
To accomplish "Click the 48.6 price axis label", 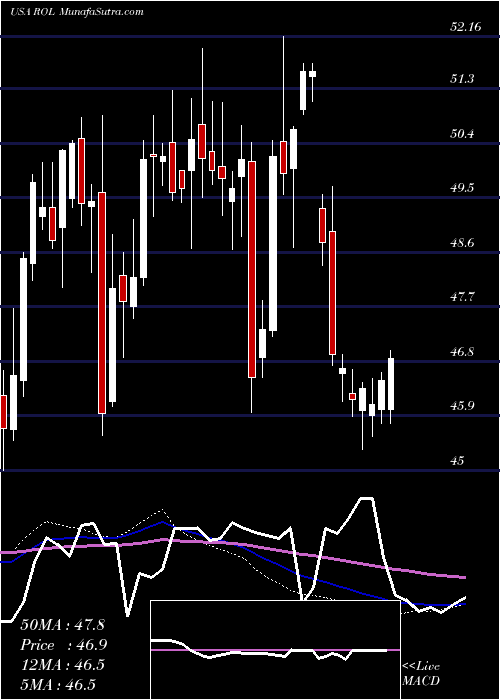I will pos(462,242).
